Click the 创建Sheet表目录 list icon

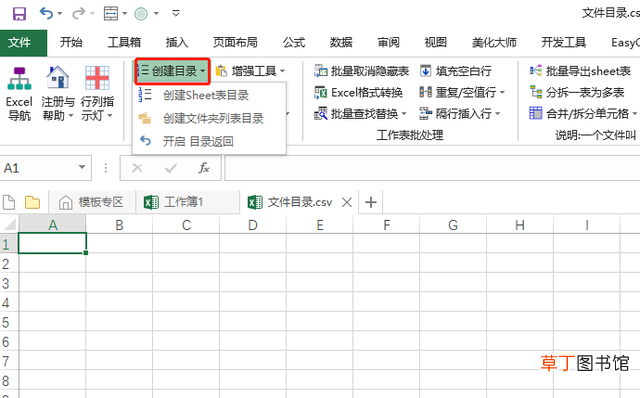click(145, 95)
